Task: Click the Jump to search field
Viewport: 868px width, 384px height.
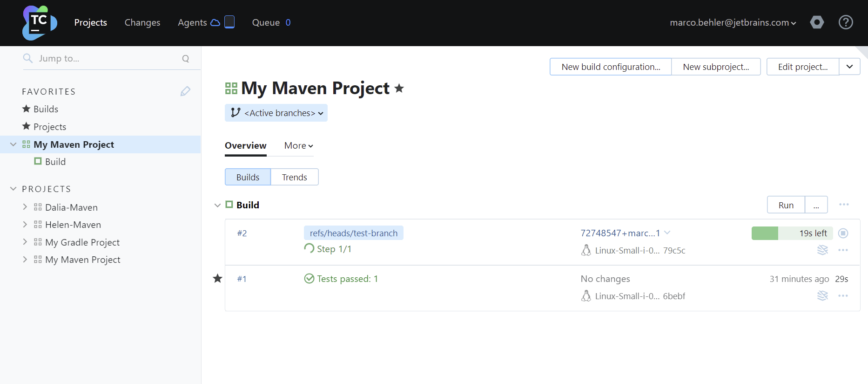Action: tap(107, 58)
